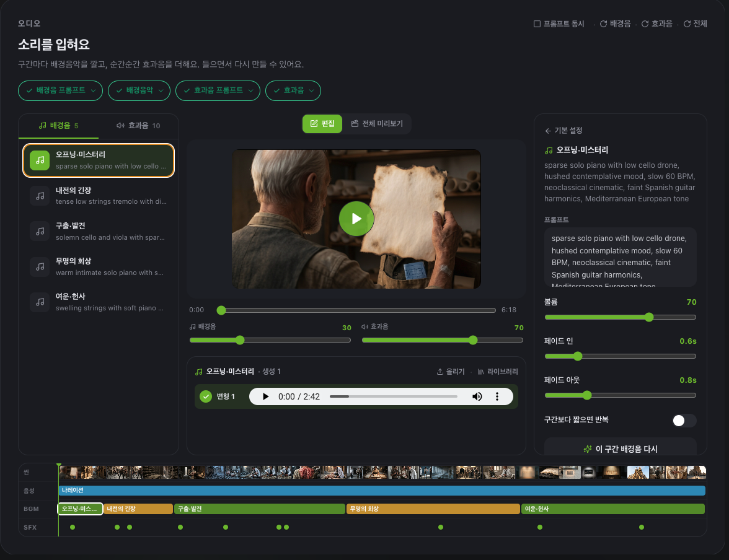Select the 여운·헌사 track in the list
The image size is (729, 560).
pyautogui.click(x=99, y=302)
